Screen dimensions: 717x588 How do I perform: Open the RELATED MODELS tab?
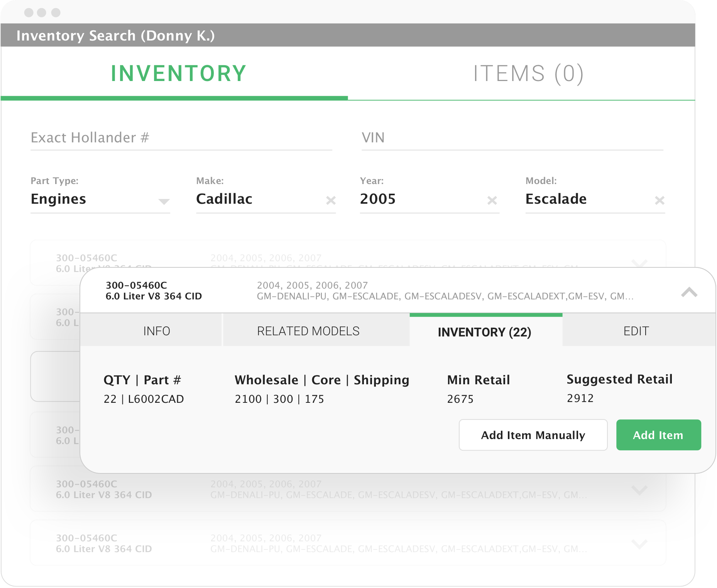tap(308, 331)
